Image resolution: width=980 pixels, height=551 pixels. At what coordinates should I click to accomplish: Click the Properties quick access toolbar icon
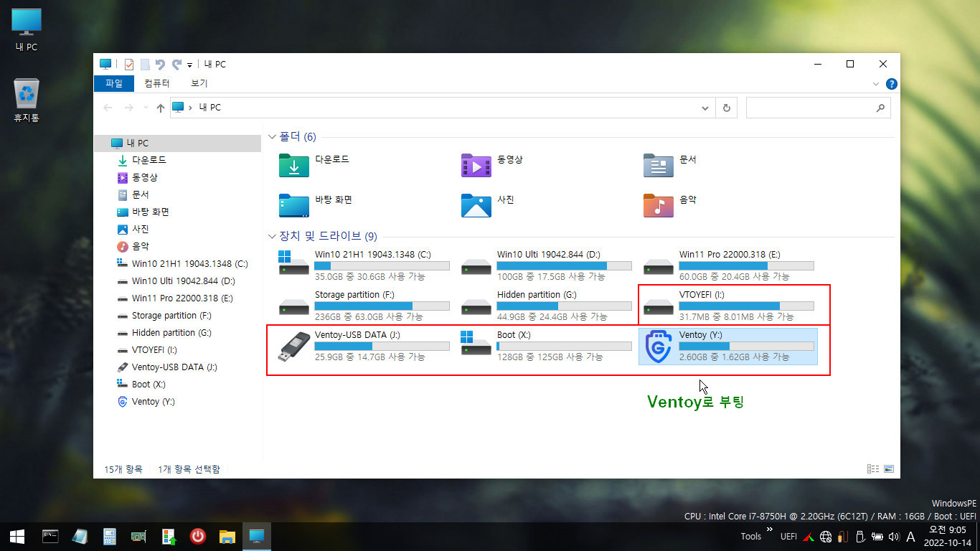(129, 64)
